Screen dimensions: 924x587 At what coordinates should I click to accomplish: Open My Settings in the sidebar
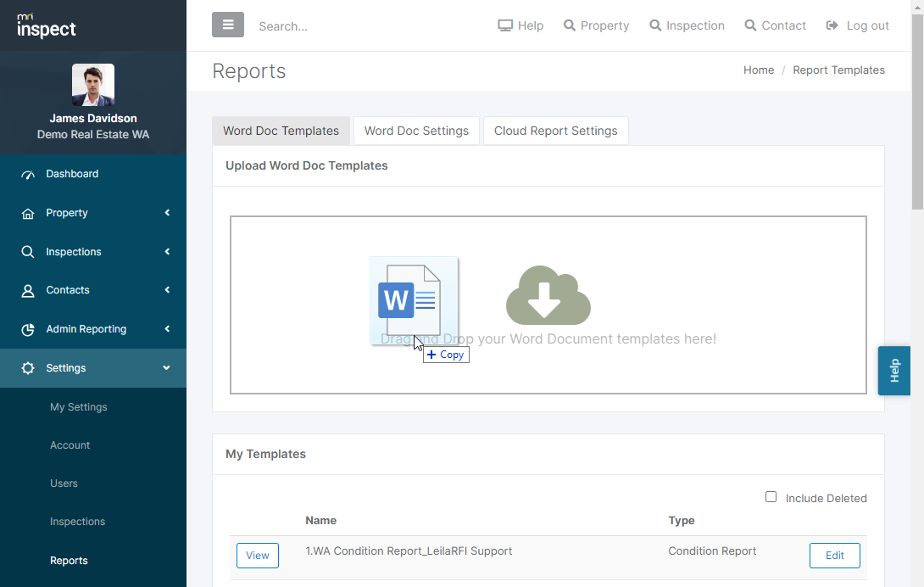click(79, 407)
